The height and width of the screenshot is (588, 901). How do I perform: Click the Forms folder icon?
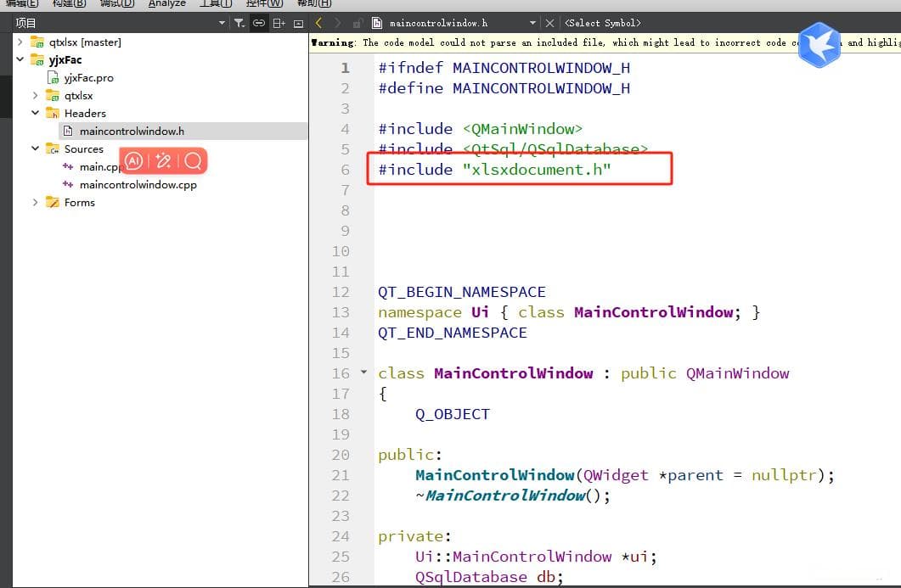coord(53,202)
